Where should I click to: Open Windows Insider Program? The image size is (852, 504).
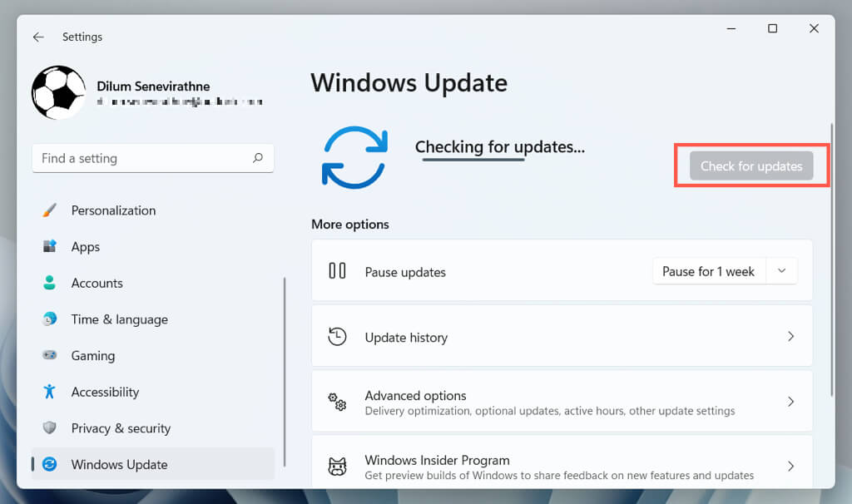(x=562, y=462)
